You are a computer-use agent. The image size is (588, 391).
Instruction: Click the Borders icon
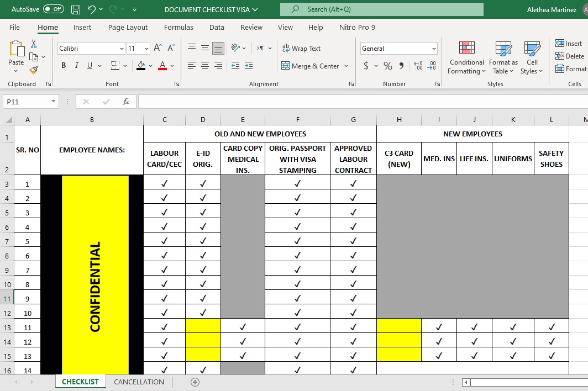(115, 66)
